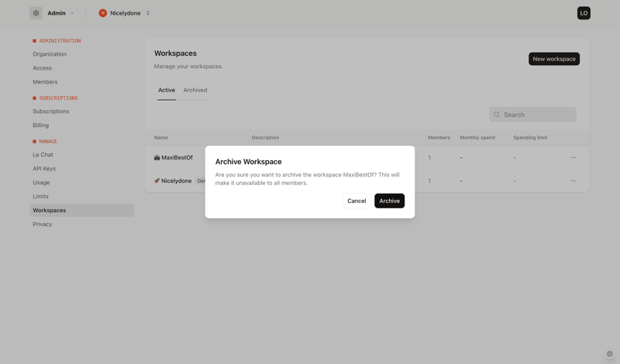620x364 pixels.
Task: Open the MaxiBestOf row options menu
Action: (573, 157)
